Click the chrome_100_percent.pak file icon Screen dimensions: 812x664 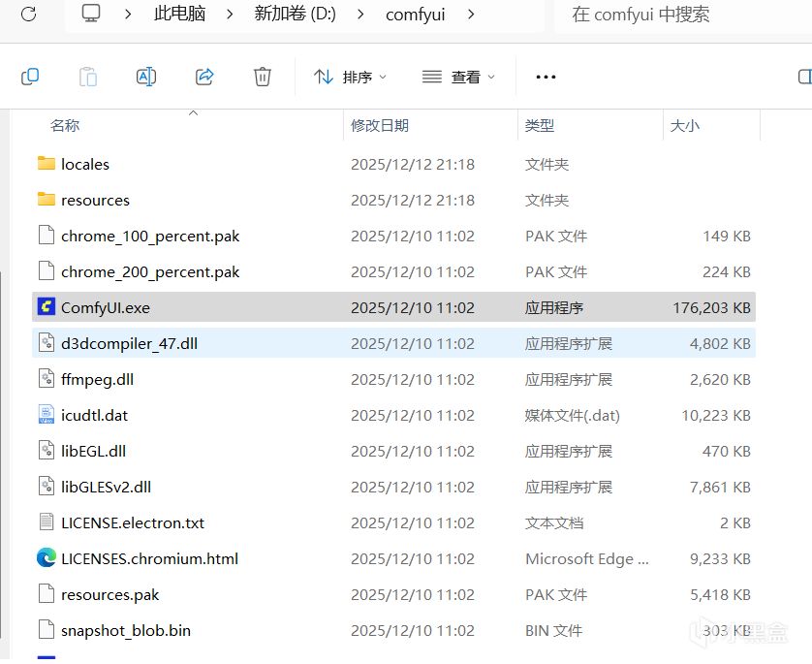[x=47, y=236]
